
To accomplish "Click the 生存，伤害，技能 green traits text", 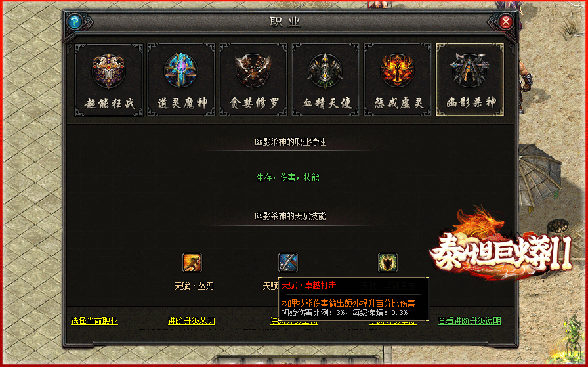I will click(x=287, y=177).
